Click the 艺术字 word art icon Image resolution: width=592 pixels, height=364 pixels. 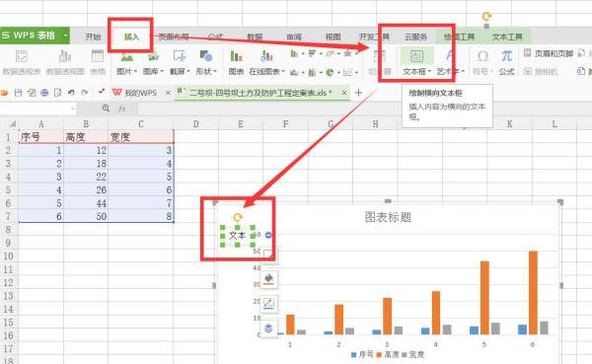449,56
